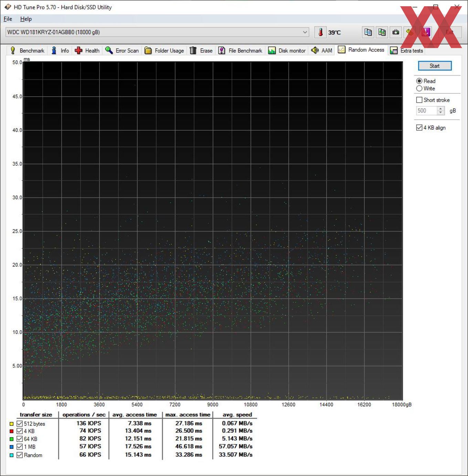Click the short stroke gB input field

pyautogui.click(x=426, y=110)
